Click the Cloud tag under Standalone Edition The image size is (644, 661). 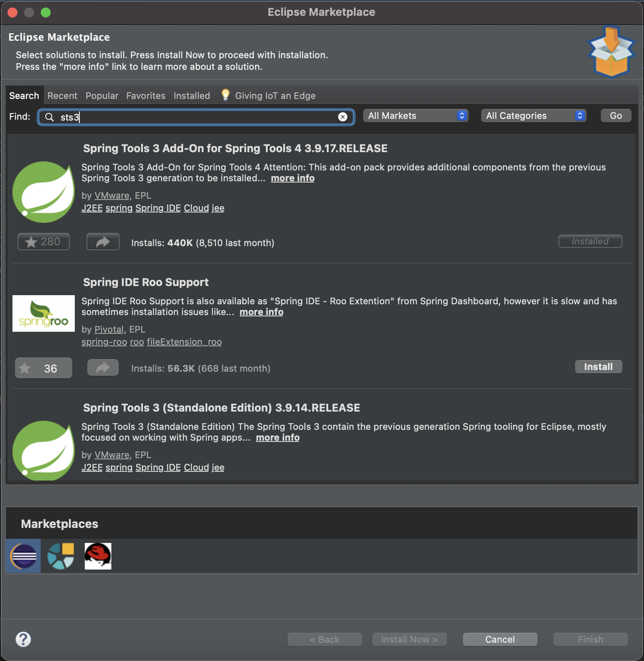click(197, 467)
